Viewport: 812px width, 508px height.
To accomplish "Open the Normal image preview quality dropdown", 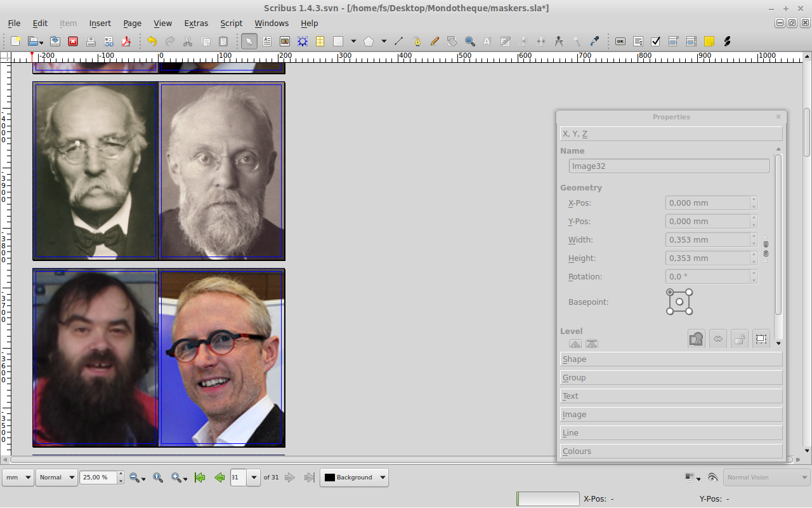I will tap(56, 478).
